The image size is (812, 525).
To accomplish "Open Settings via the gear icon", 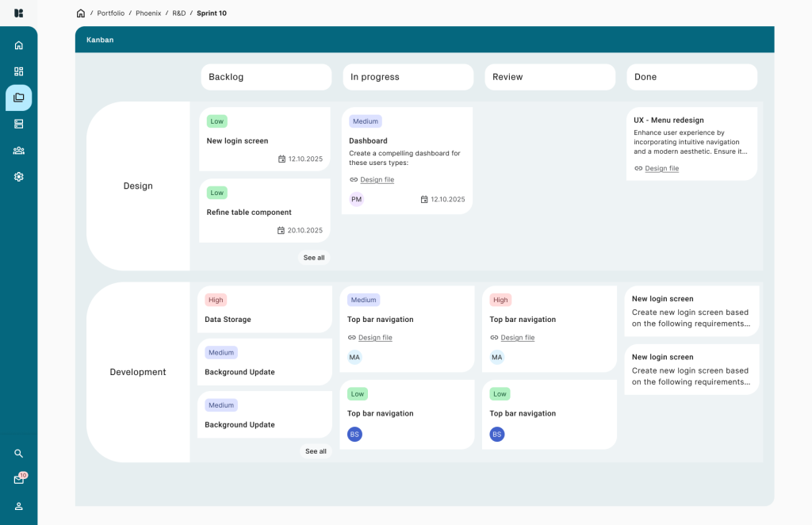I will point(18,176).
